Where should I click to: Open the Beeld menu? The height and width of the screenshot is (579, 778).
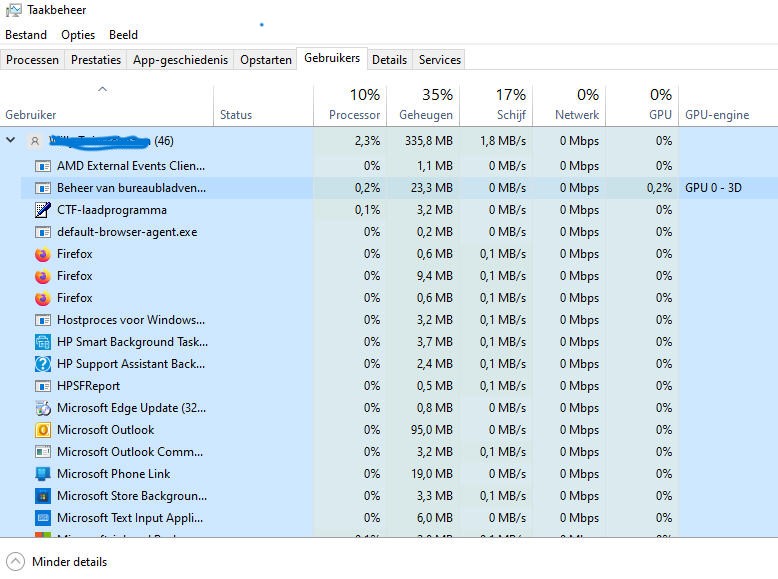click(123, 35)
